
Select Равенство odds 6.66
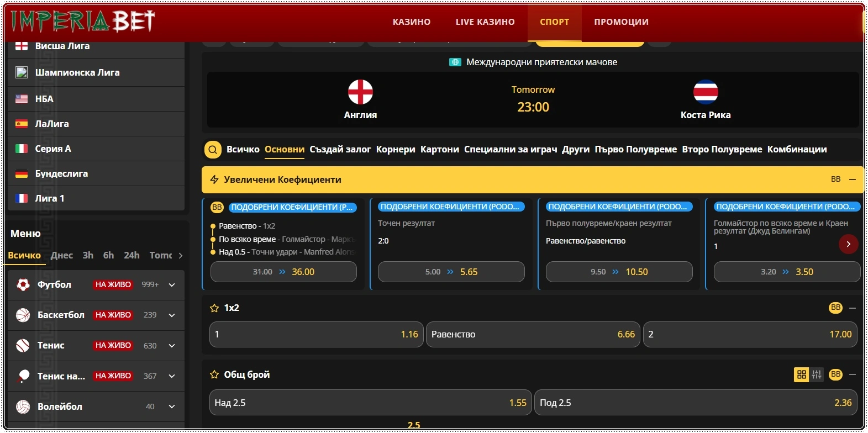tap(533, 334)
